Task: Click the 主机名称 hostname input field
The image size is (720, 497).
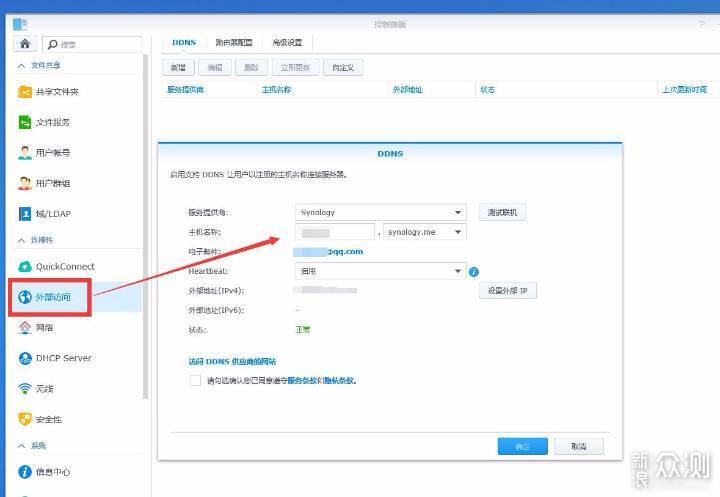Action: click(x=335, y=232)
